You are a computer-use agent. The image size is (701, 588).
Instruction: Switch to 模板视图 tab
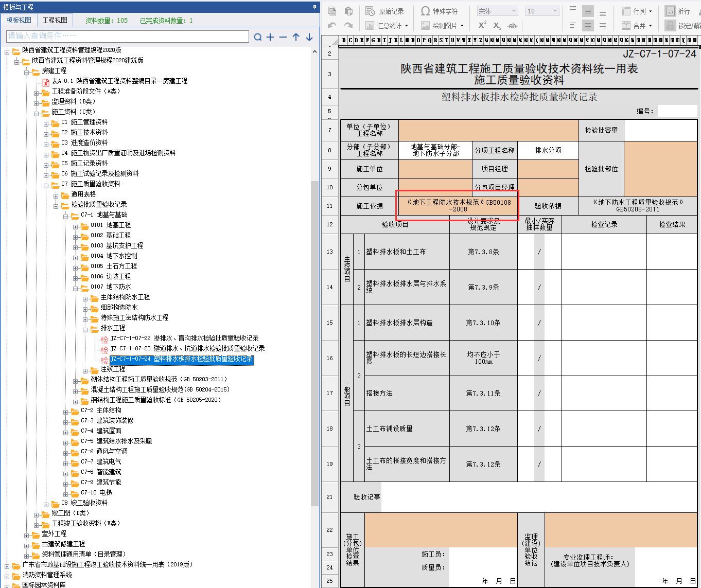[19, 20]
